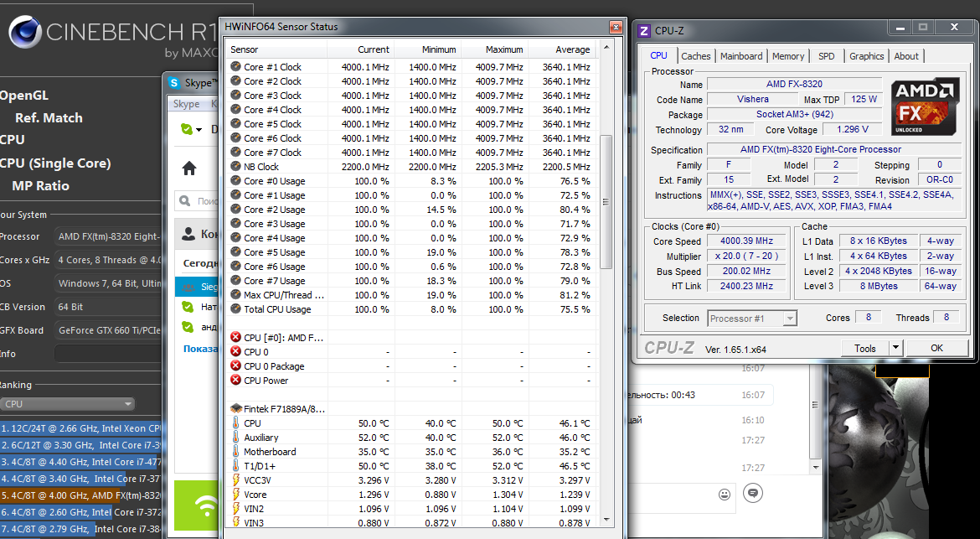Click the Sensor column header in HWiNFO64

coord(277,49)
